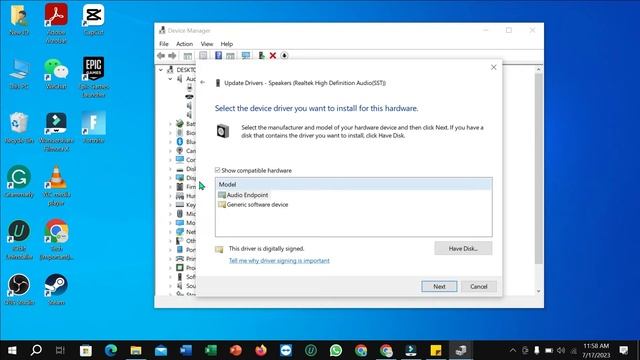The width and height of the screenshot is (640, 360).
Task: Collapse the Audio inputs node in device tree
Action: [170, 79]
